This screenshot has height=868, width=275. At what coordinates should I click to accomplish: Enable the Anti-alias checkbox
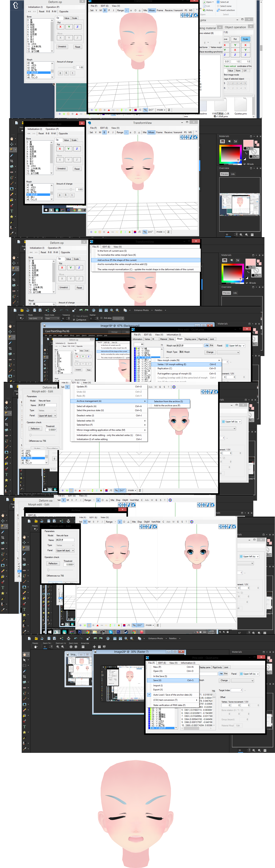tap(101, 318)
